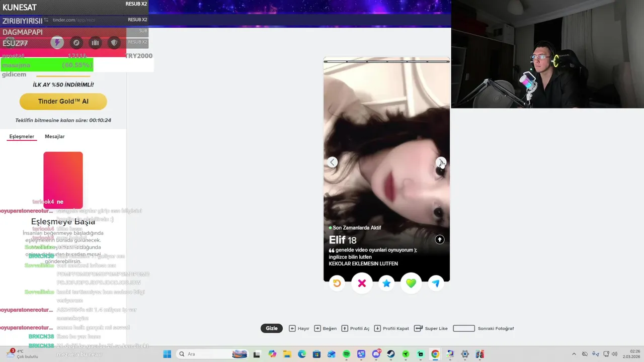
Task: Open Microsoft Store from the taskbar
Action: coord(316,354)
